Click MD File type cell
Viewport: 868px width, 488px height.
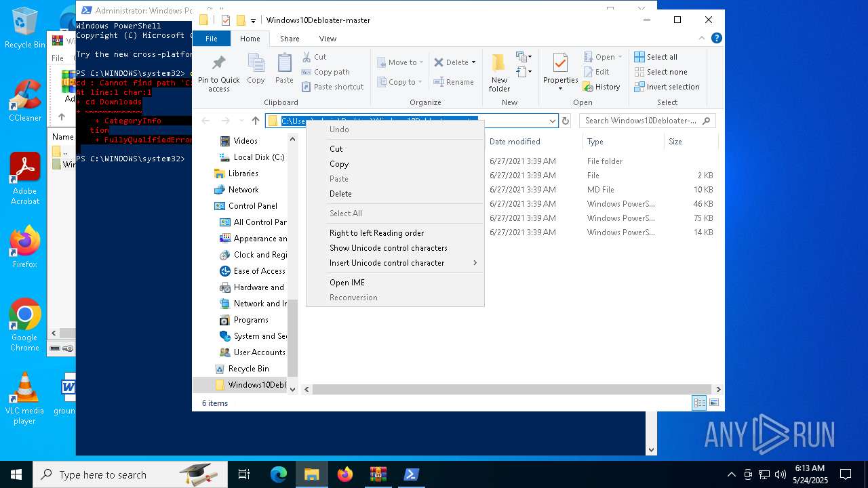tap(601, 190)
